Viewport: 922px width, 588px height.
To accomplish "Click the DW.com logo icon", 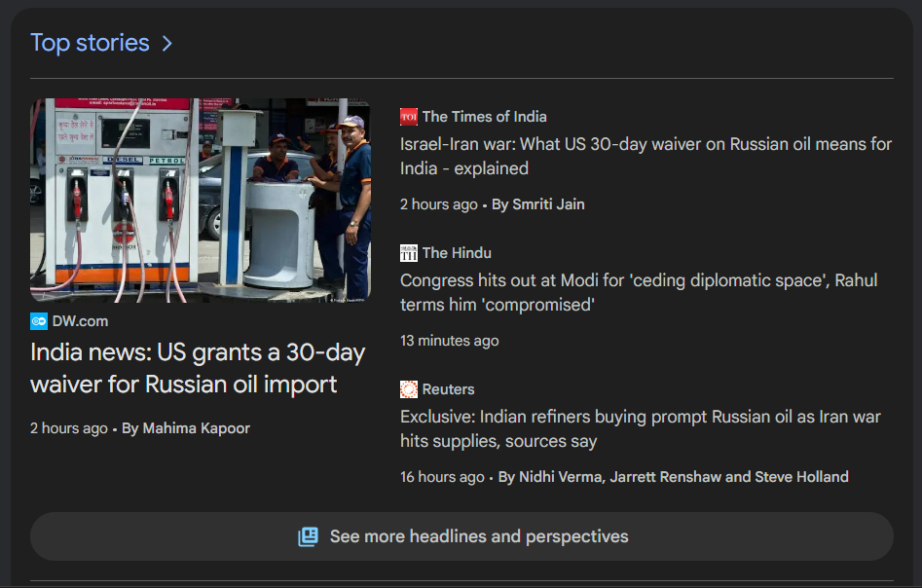I will click(39, 321).
